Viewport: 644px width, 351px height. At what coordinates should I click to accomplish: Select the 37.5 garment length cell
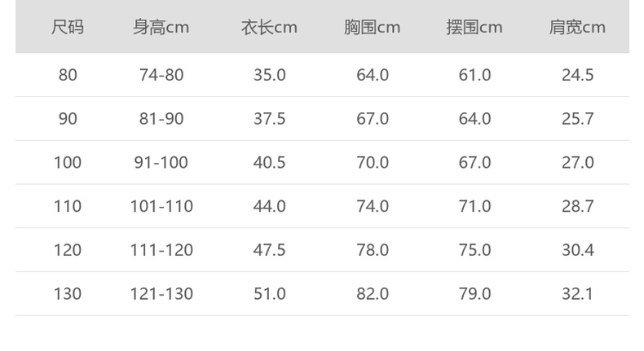pos(269,119)
